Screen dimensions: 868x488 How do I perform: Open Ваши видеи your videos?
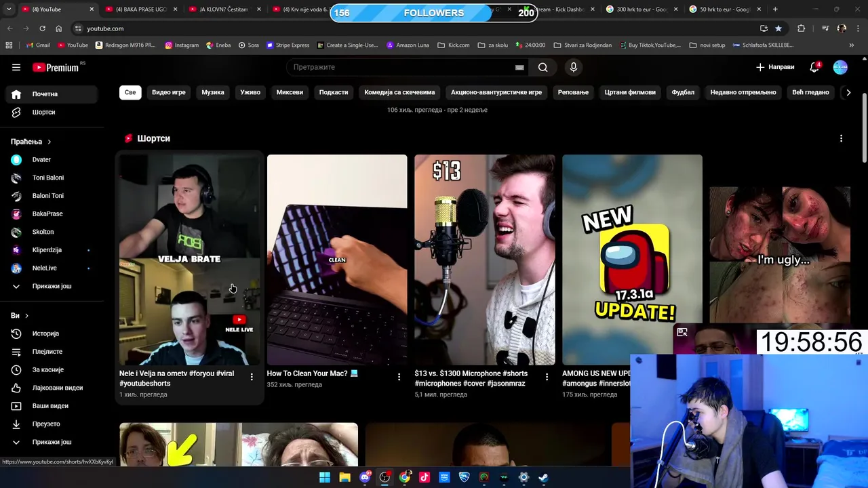click(x=53, y=406)
